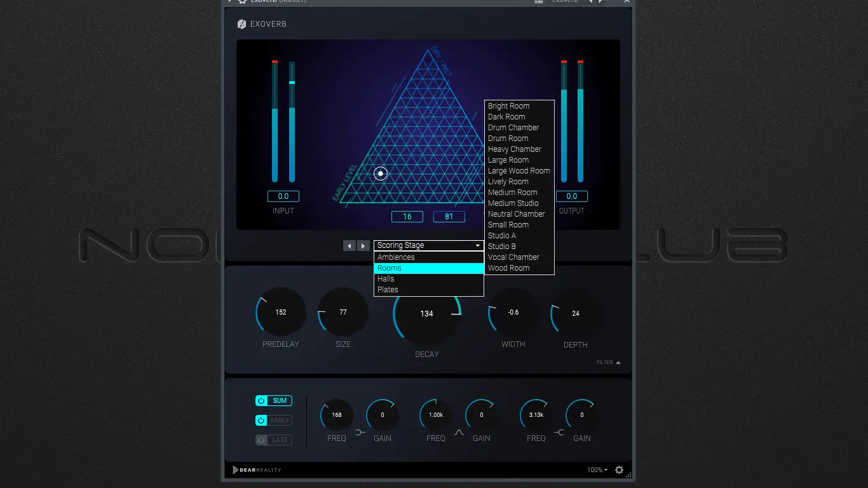The height and width of the screenshot is (488, 868).
Task: Select the Medium Studio preset
Action: click(519, 203)
